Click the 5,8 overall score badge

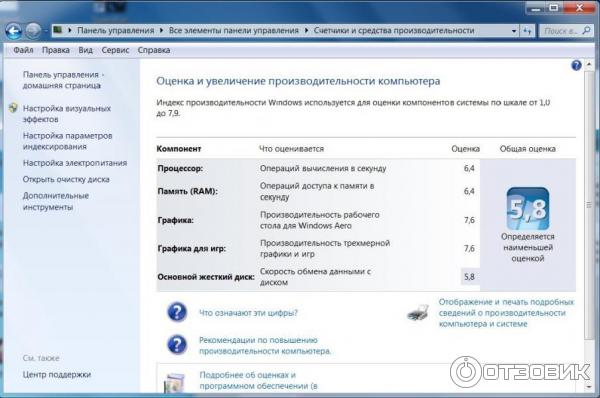point(528,209)
